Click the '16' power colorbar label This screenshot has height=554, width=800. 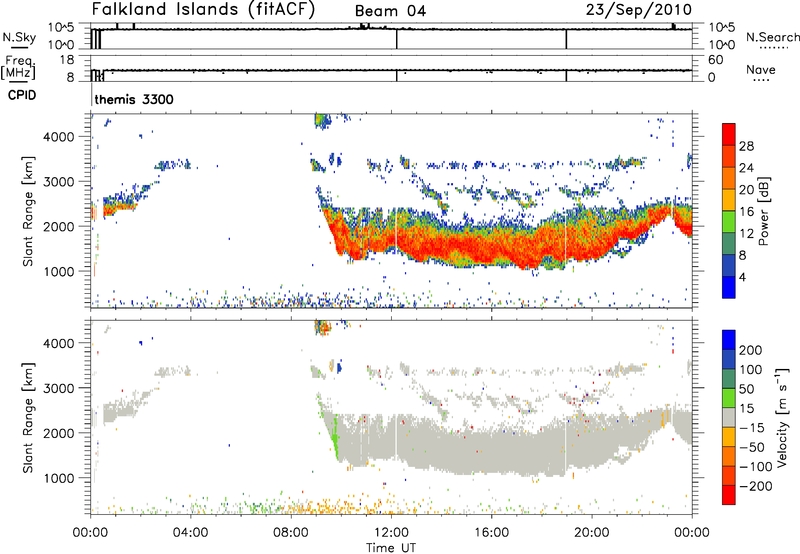pos(746,212)
